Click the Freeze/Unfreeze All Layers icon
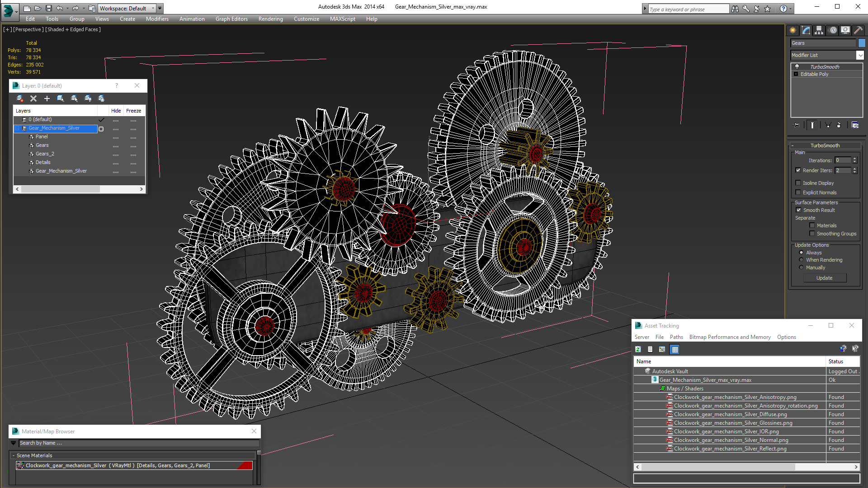The height and width of the screenshot is (488, 868). click(102, 98)
